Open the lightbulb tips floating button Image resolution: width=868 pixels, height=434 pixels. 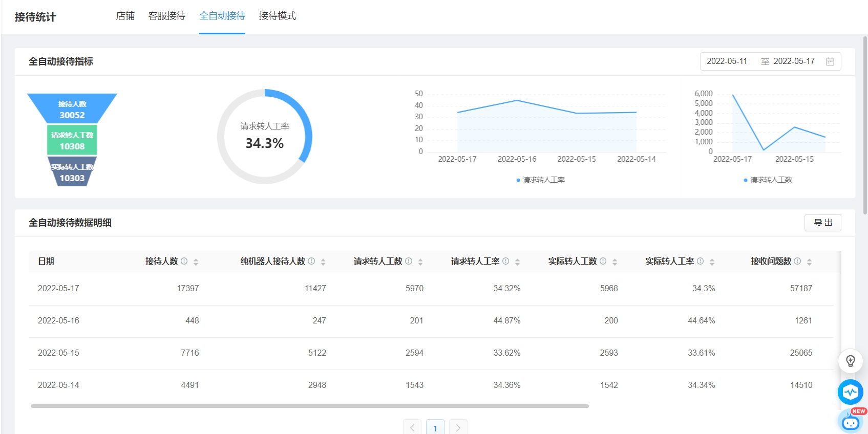(x=851, y=361)
